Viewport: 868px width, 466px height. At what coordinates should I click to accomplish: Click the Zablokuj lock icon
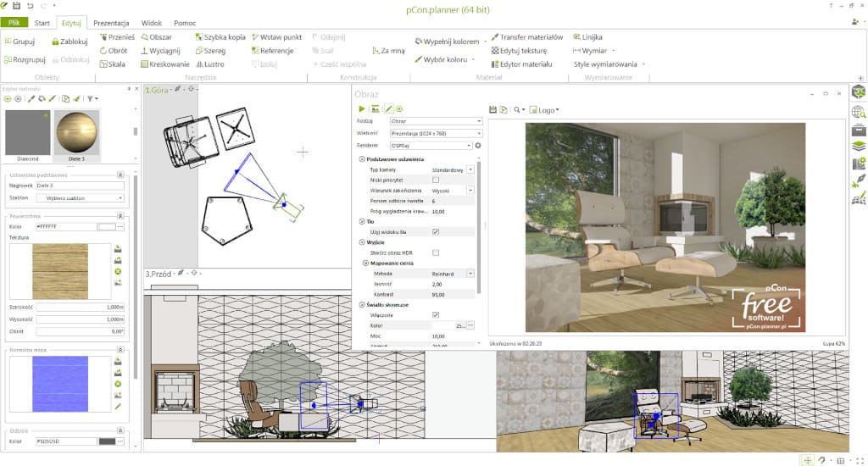[70, 41]
